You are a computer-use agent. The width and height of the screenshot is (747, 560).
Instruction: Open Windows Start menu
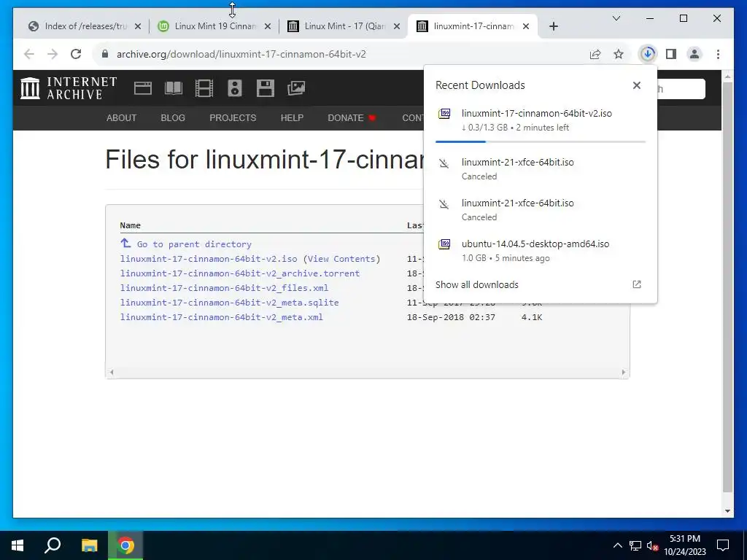coord(18,545)
